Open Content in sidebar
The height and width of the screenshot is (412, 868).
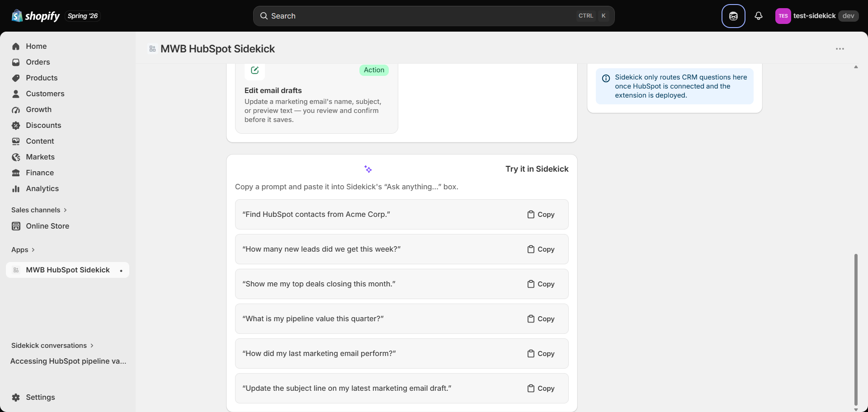pyautogui.click(x=67, y=141)
